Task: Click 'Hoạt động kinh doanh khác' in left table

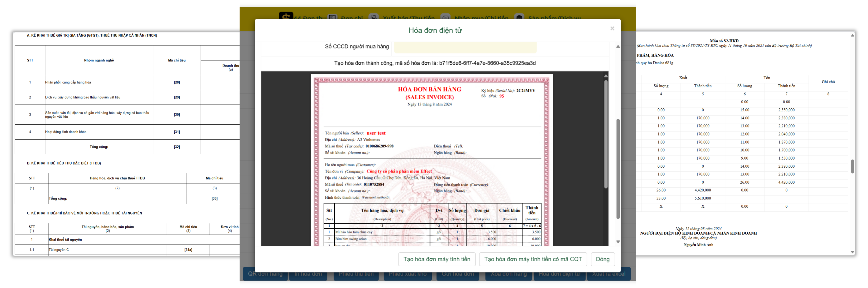Action: click(66, 132)
